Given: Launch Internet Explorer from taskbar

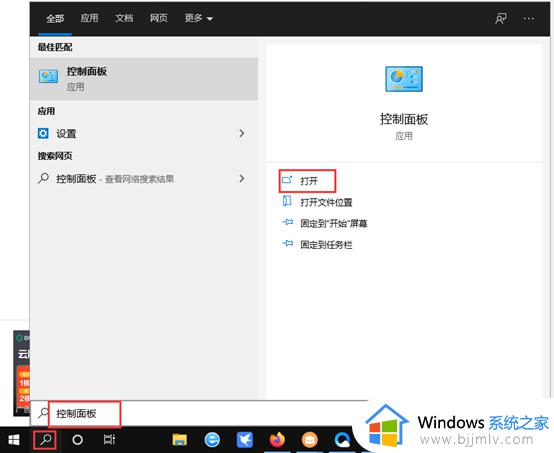Looking at the screenshot, I should [x=212, y=440].
